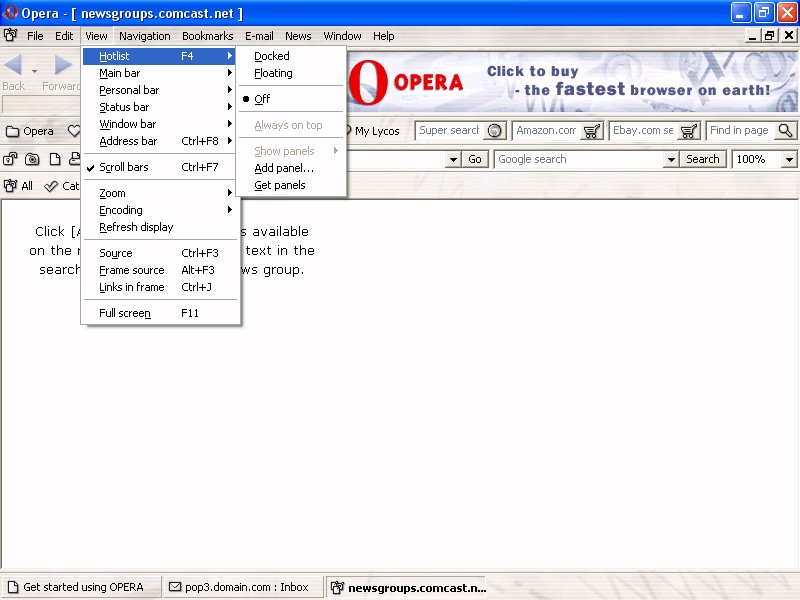This screenshot has height=600, width=800.
Task: Click the Back arrow navigation icon
Action: [x=14, y=66]
